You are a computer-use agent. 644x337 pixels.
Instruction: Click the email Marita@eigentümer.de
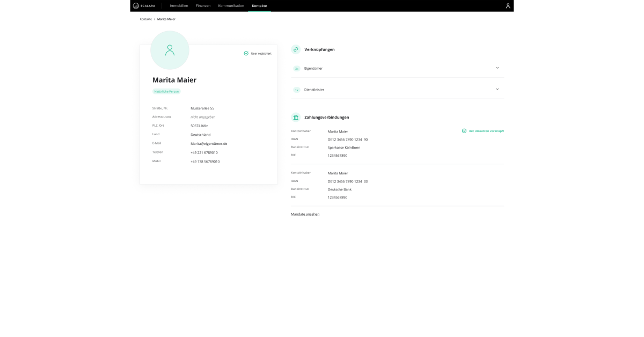coord(209,144)
